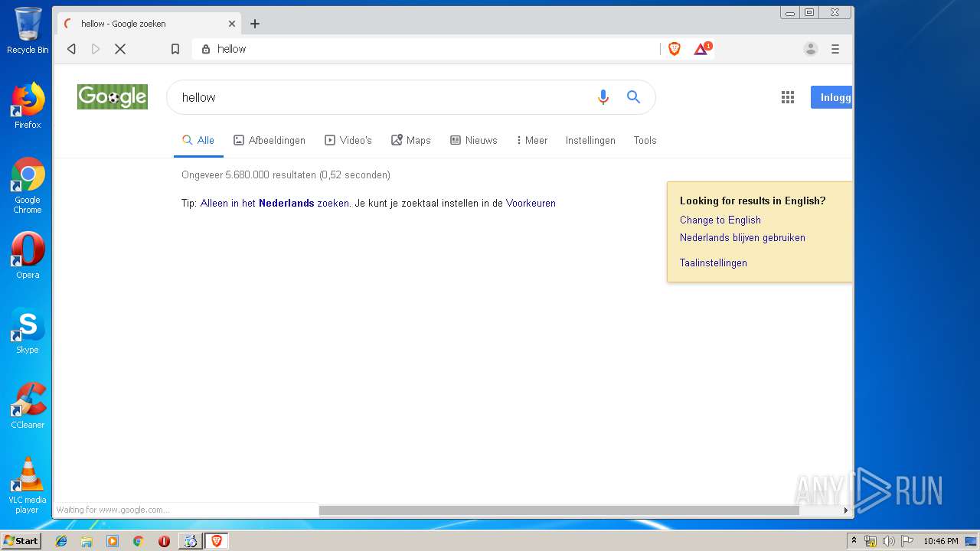Click the volume speaker tray icon
The width and height of the screenshot is (980, 551).
(889, 541)
